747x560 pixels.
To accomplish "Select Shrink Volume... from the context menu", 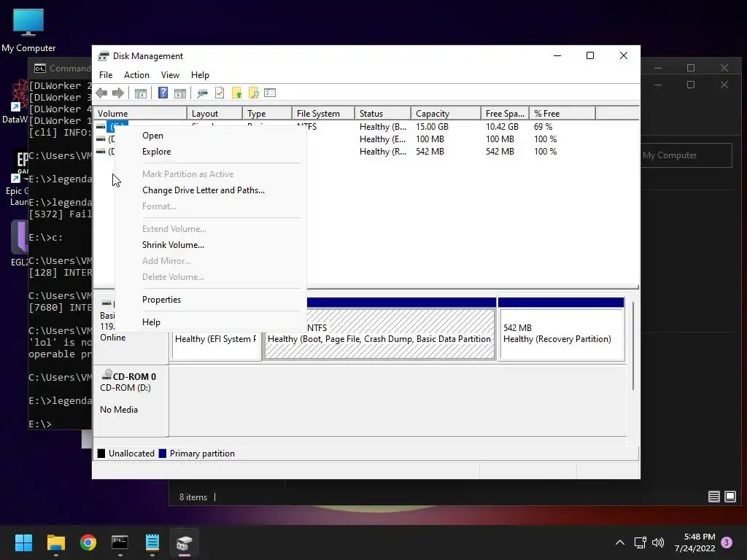I will click(210, 245).
